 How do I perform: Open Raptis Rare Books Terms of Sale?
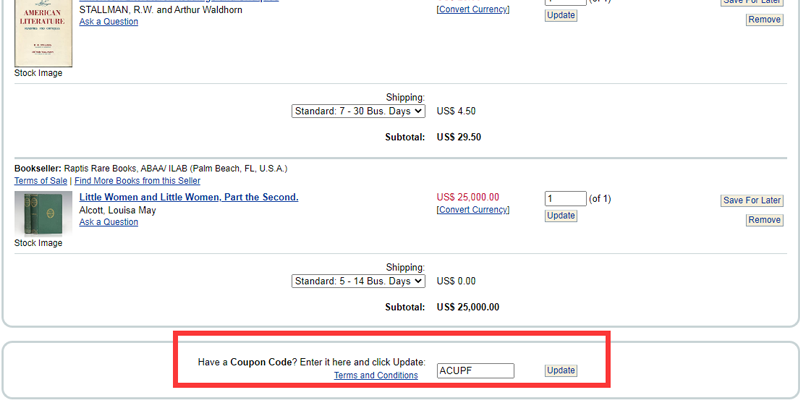[41, 181]
